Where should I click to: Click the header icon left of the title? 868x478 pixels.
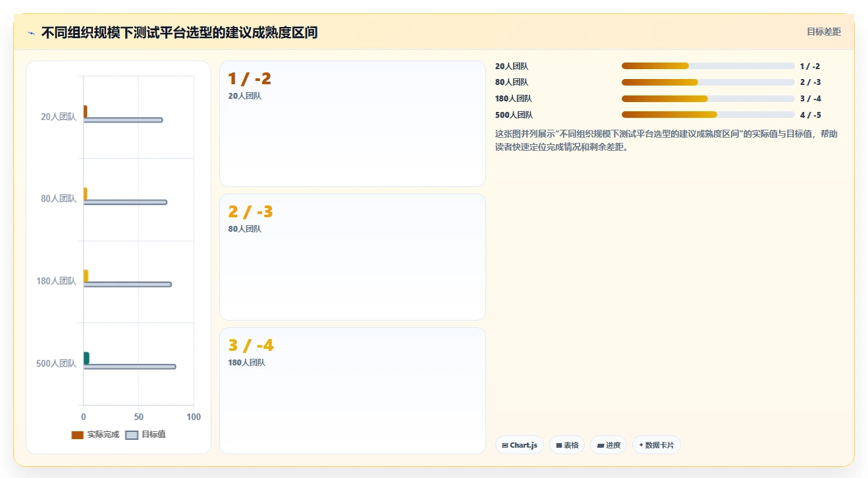(31, 33)
